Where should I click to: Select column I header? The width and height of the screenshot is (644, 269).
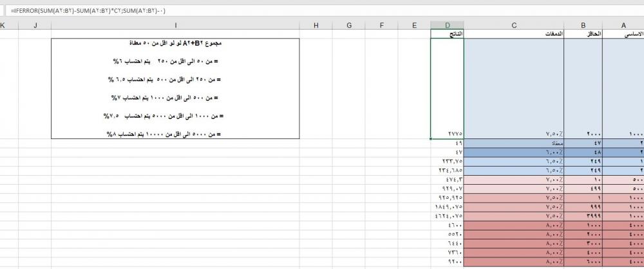pyautogui.click(x=175, y=25)
